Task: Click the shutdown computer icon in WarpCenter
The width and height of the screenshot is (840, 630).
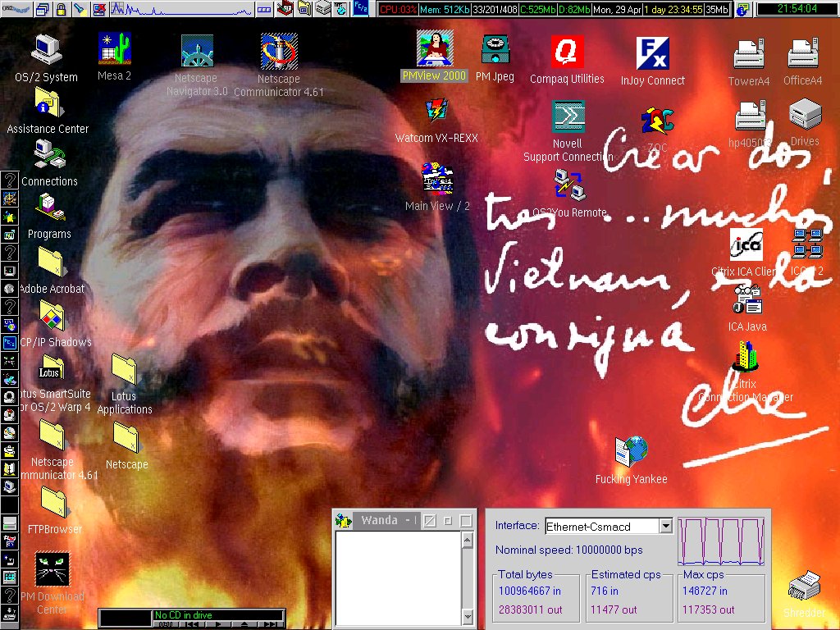Action: 98,8
